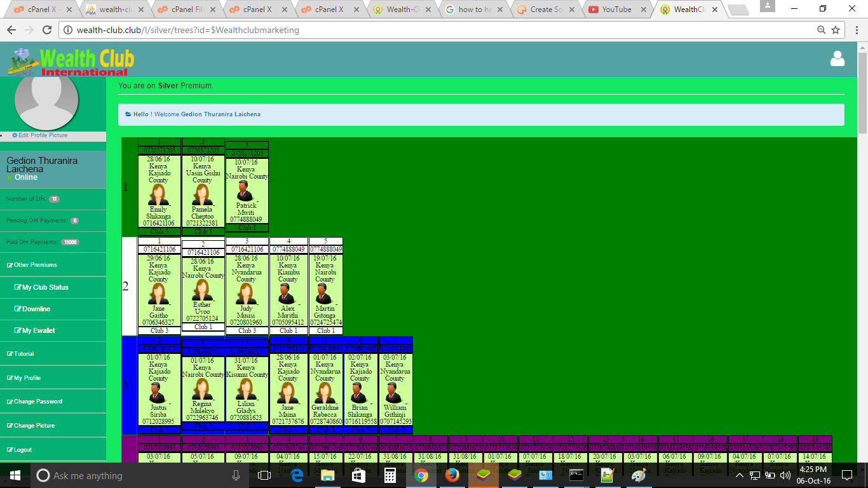Click the user account icon in header

[837, 58]
